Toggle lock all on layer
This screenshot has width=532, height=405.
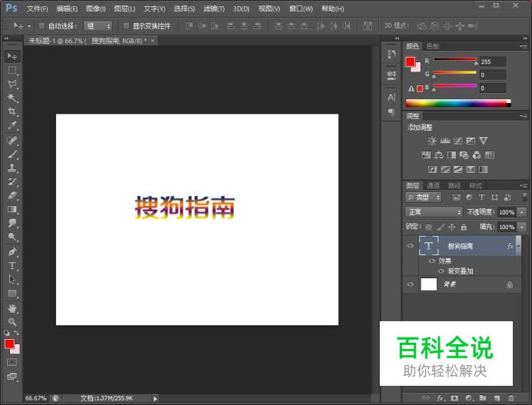[x=464, y=227]
